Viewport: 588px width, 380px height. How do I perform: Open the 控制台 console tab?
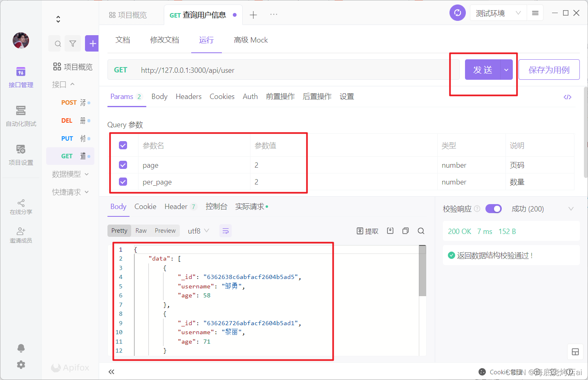pyautogui.click(x=216, y=207)
